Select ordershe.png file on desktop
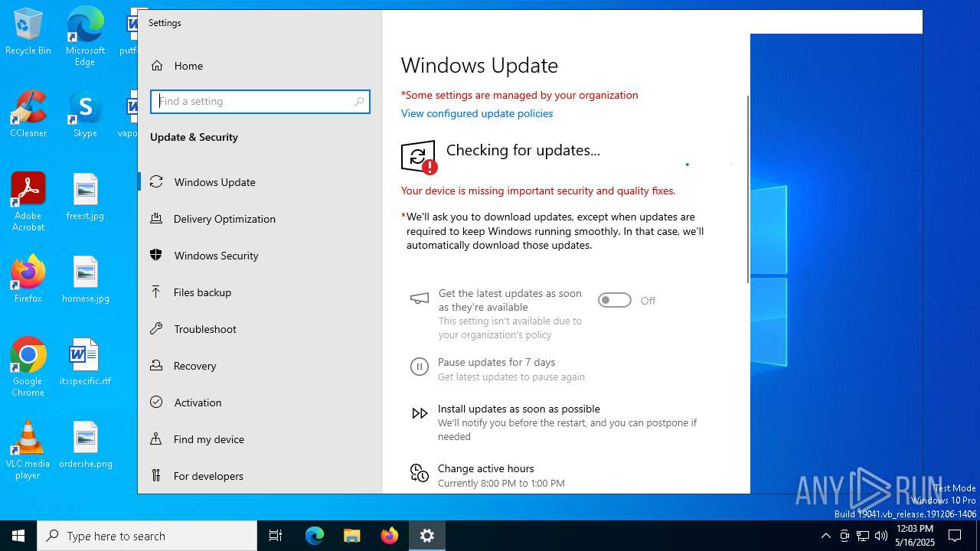The width and height of the screenshot is (980, 551). coord(85,445)
